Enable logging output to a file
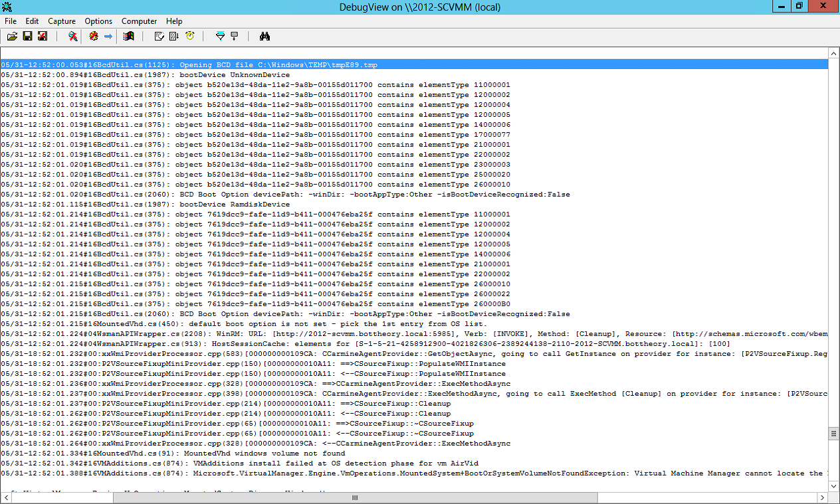Image resolution: width=840 pixels, height=504 pixels. coord(42,36)
